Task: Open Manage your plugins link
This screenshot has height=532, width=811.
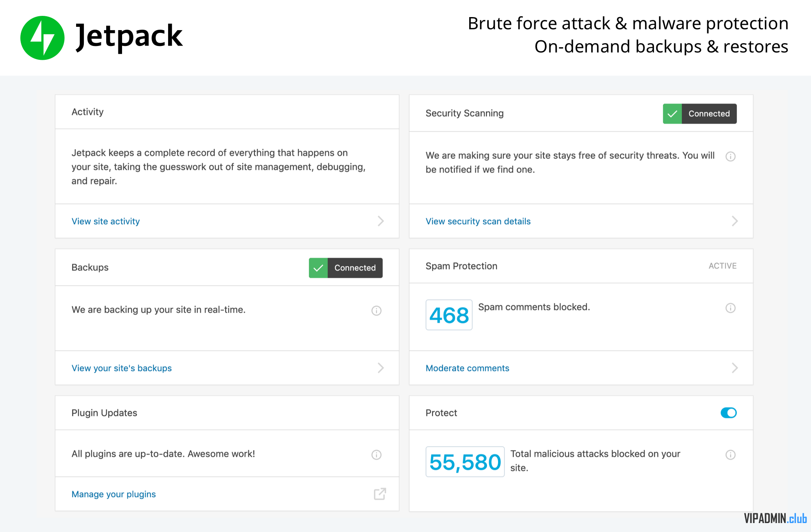Action: tap(114, 494)
